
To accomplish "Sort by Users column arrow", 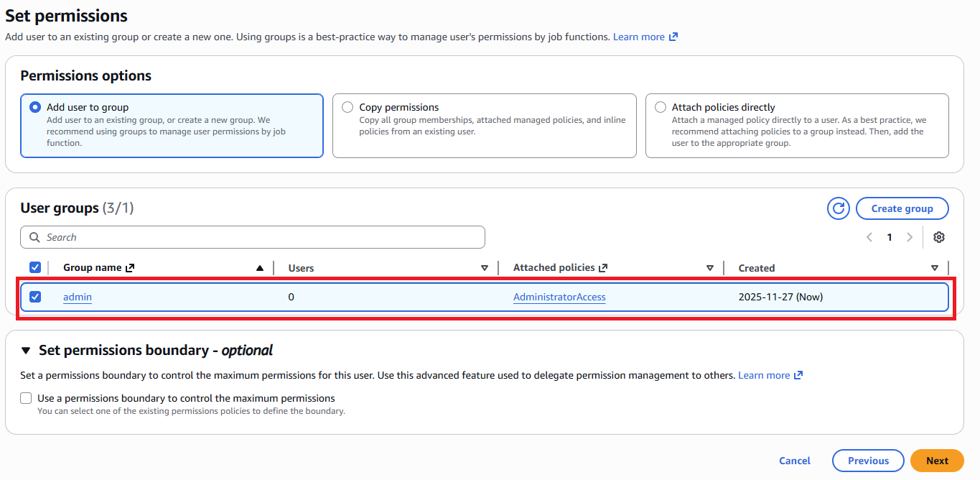I will point(485,268).
